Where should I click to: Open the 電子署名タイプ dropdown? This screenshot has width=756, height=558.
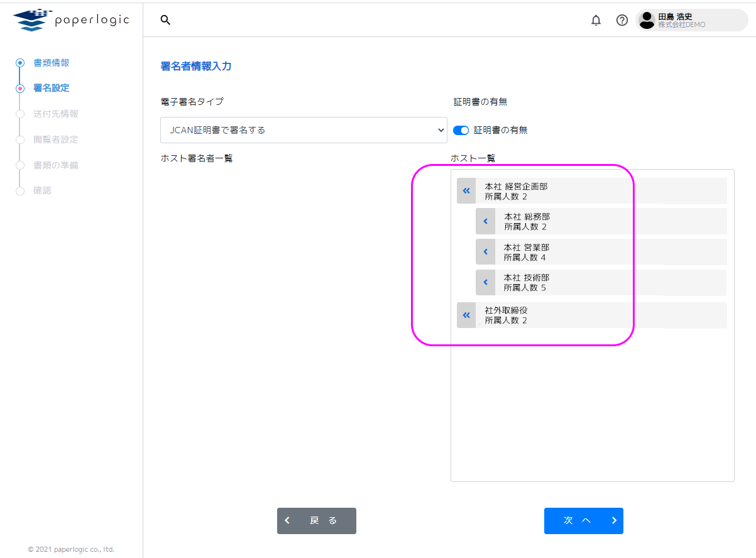pos(304,130)
